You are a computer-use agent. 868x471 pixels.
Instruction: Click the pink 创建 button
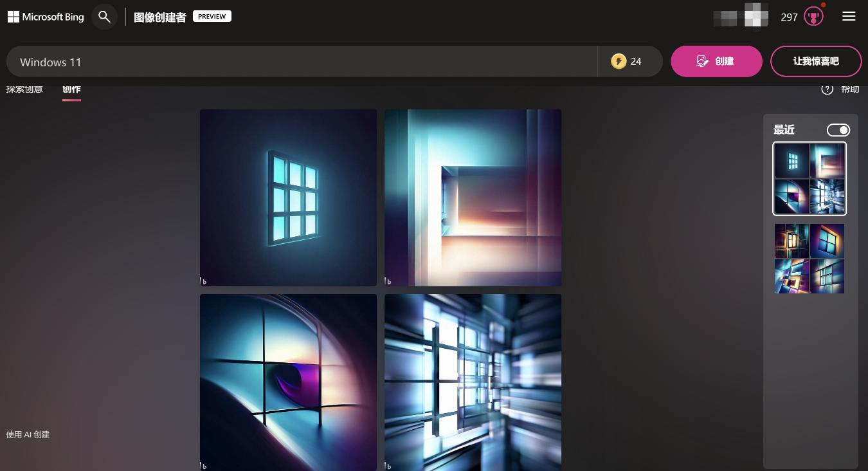[716, 61]
